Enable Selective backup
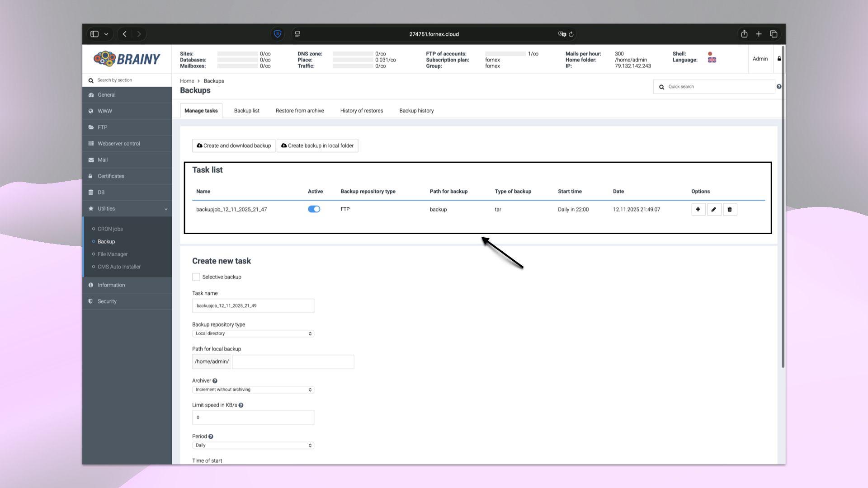868x488 pixels. pos(196,277)
